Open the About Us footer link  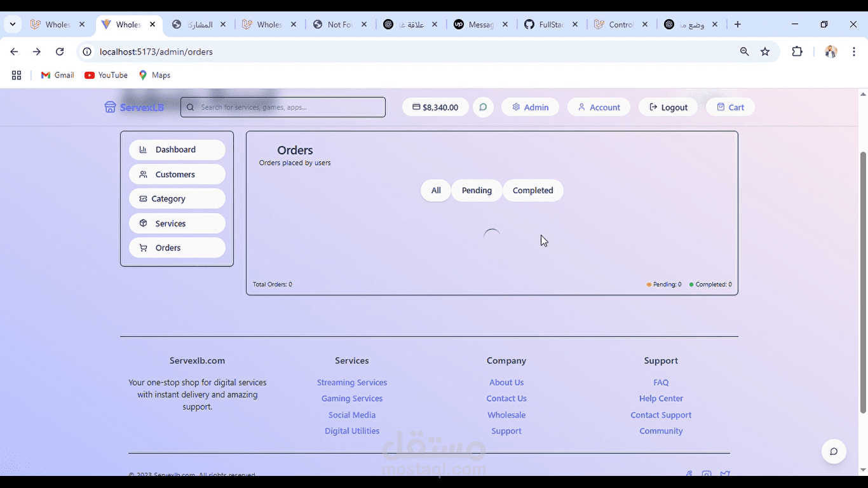pyautogui.click(x=506, y=383)
